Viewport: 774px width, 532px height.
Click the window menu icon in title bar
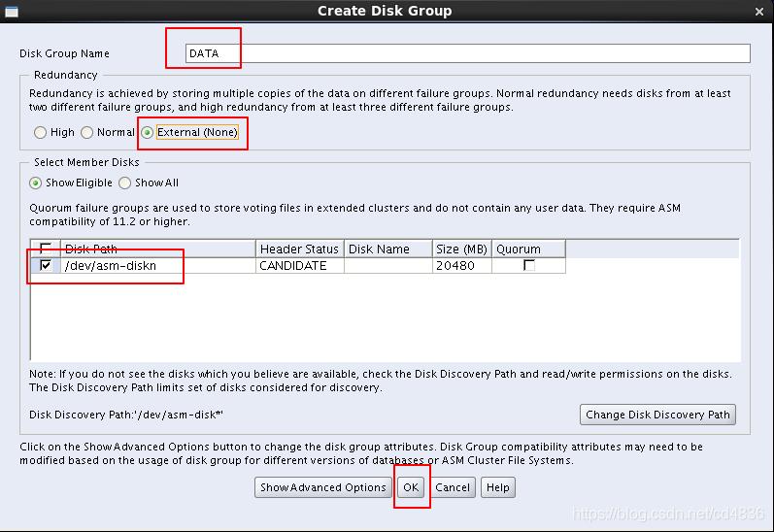(12, 12)
